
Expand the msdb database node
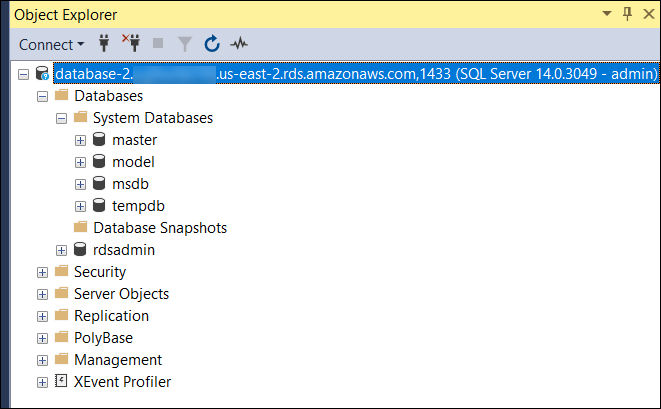(x=80, y=184)
